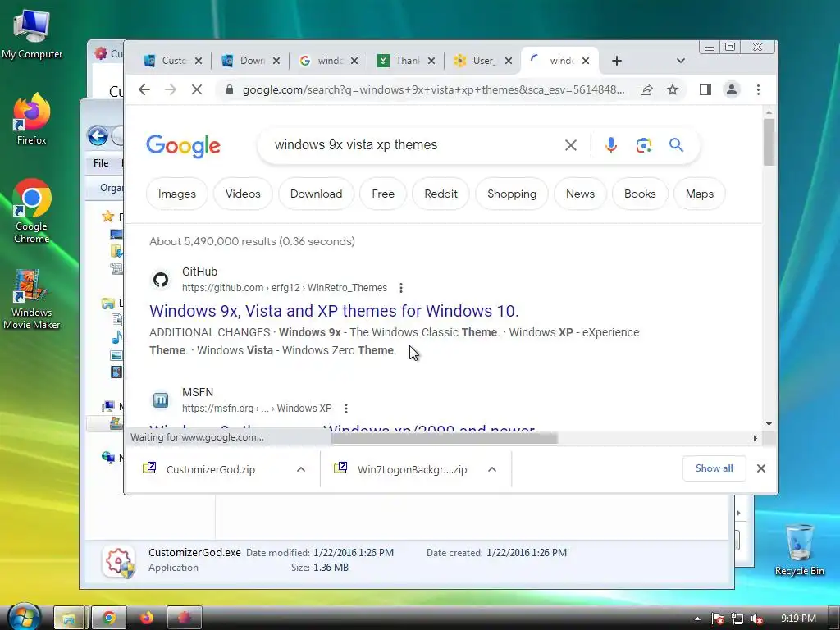Click the Google logo
The width and height of the screenshot is (840, 630).
[183, 146]
